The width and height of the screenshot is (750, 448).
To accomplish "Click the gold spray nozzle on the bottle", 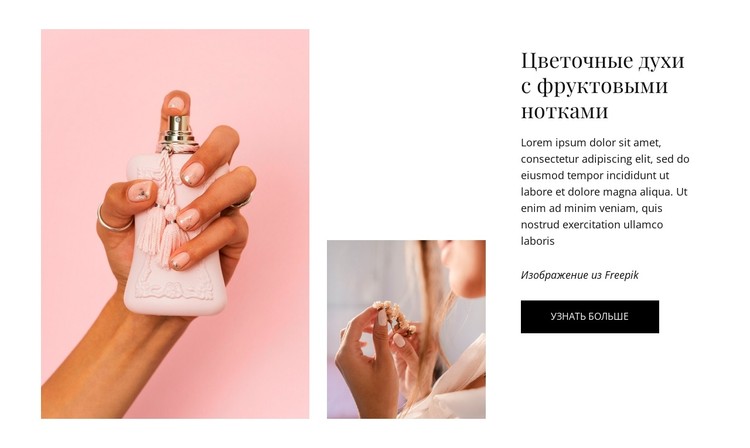I will (178, 129).
